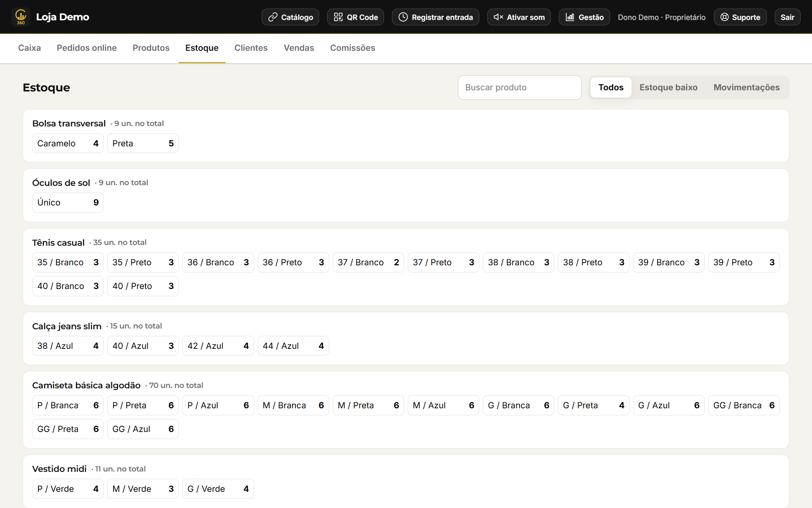
Task: Click the G / Preta camiseta variant
Action: tap(594, 405)
